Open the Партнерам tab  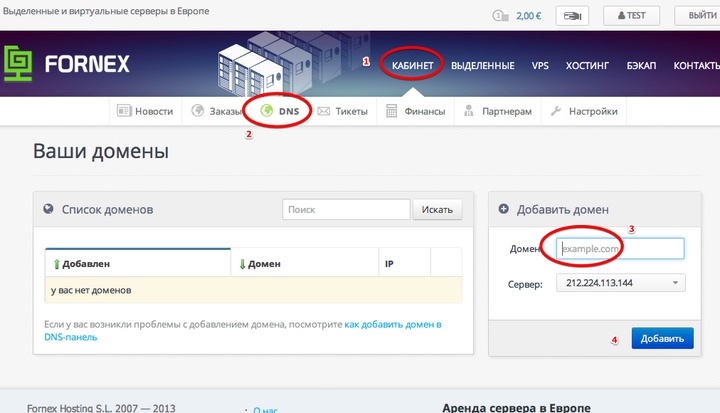coord(498,111)
